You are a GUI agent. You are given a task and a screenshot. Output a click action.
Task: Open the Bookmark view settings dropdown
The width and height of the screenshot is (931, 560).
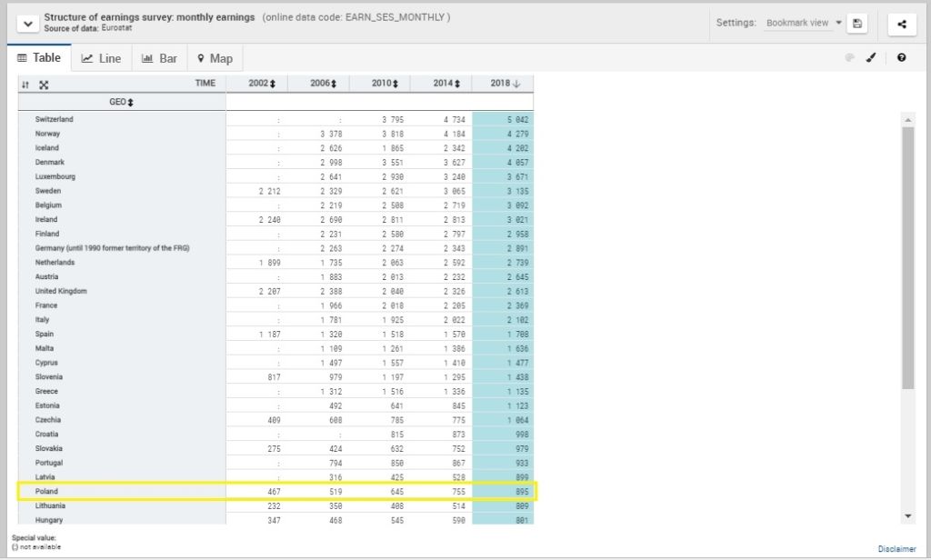pyautogui.click(x=801, y=23)
